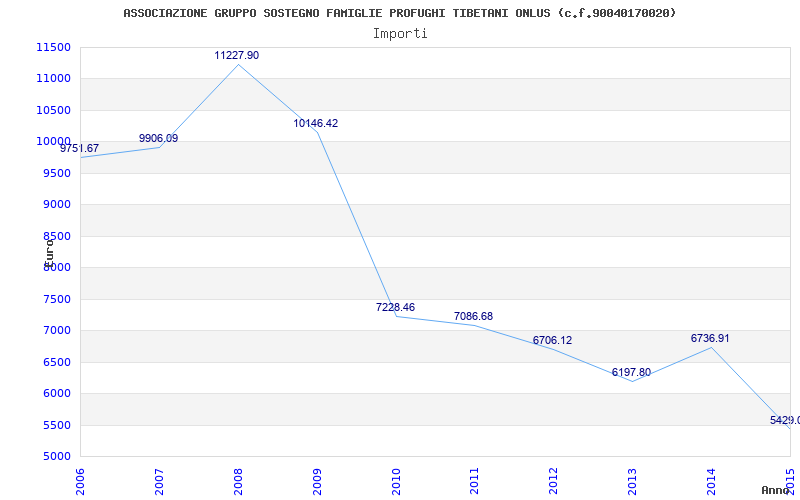Click the y-axis value 9000

56,205
